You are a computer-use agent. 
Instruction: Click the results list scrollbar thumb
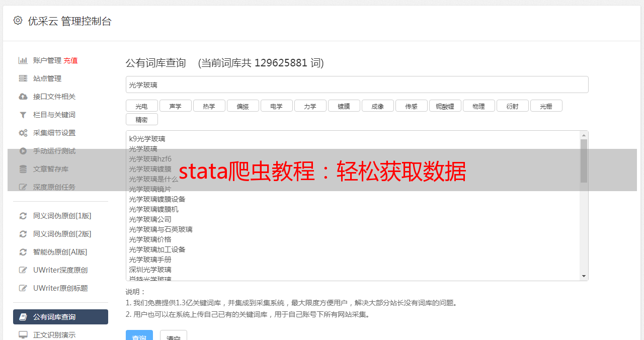pyautogui.click(x=584, y=161)
